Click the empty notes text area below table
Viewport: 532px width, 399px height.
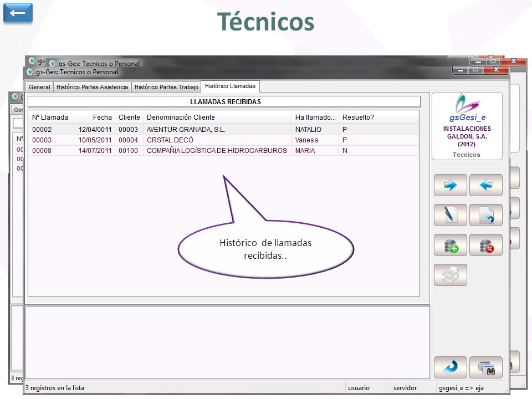[x=228, y=342]
